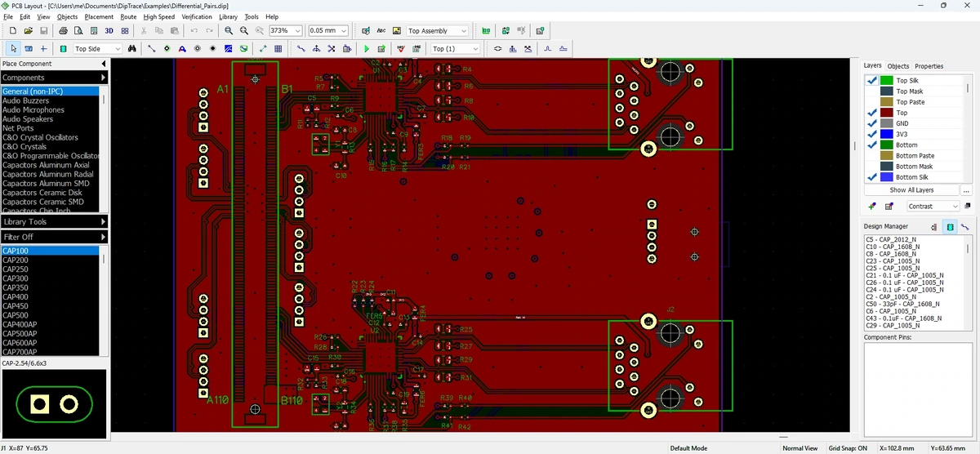
Task: Open the Top Side dropdown
Action: [x=117, y=49]
